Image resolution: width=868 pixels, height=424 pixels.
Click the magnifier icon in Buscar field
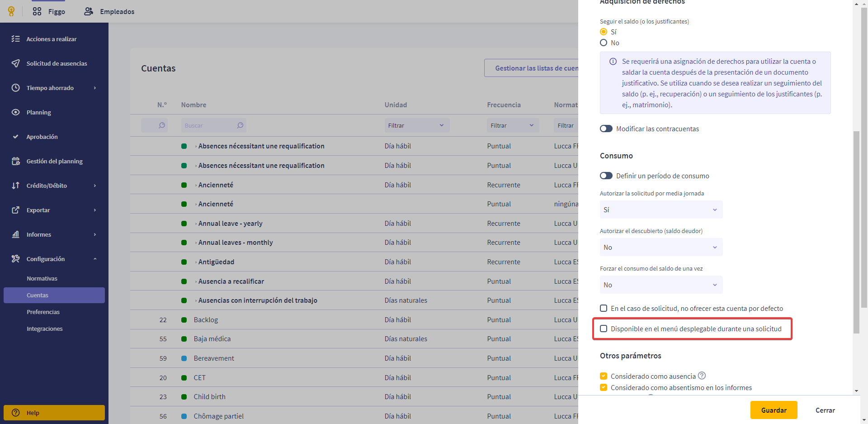[x=241, y=125]
